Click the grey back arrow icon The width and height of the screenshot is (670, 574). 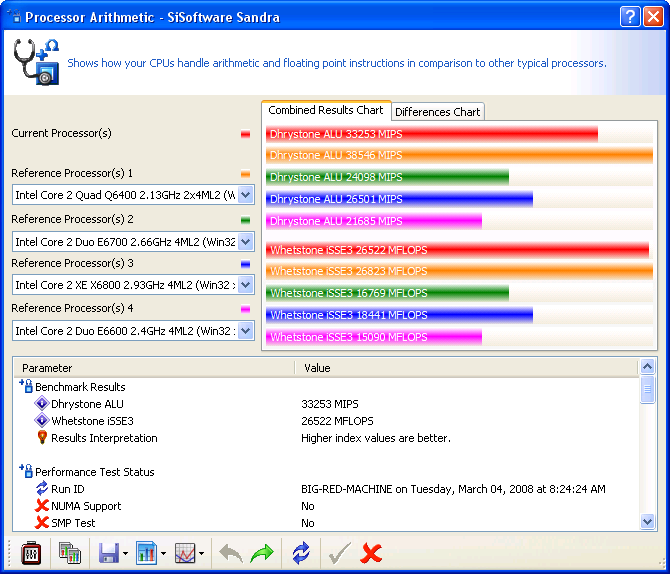tap(231, 553)
